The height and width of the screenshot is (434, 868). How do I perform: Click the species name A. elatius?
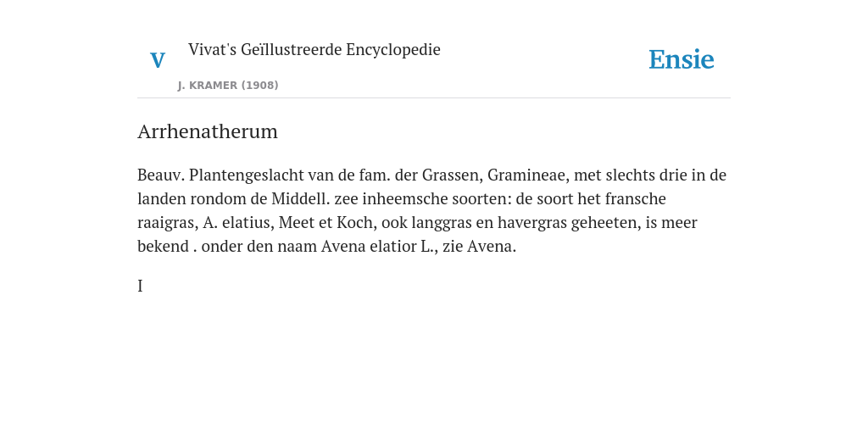point(238,223)
